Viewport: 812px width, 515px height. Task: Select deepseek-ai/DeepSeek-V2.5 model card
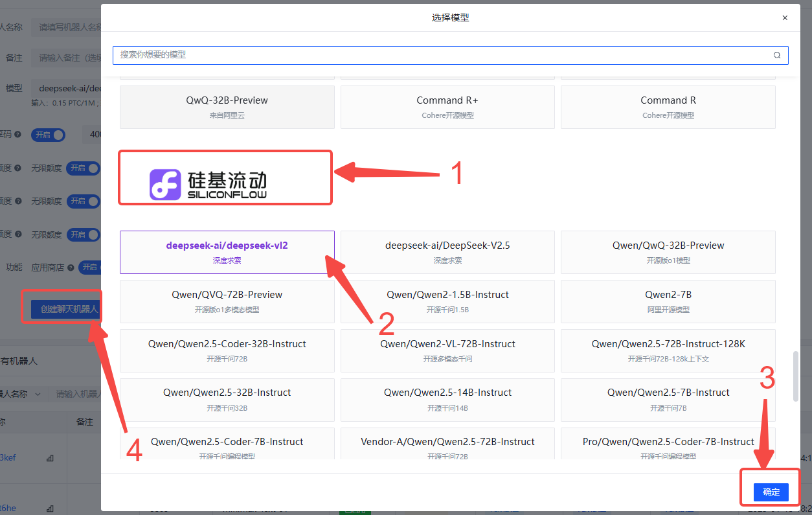447,252
